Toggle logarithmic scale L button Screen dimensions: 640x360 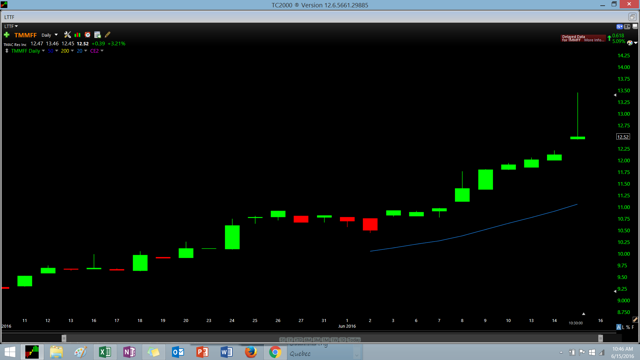pyautogui.click(x=624, y=327)
